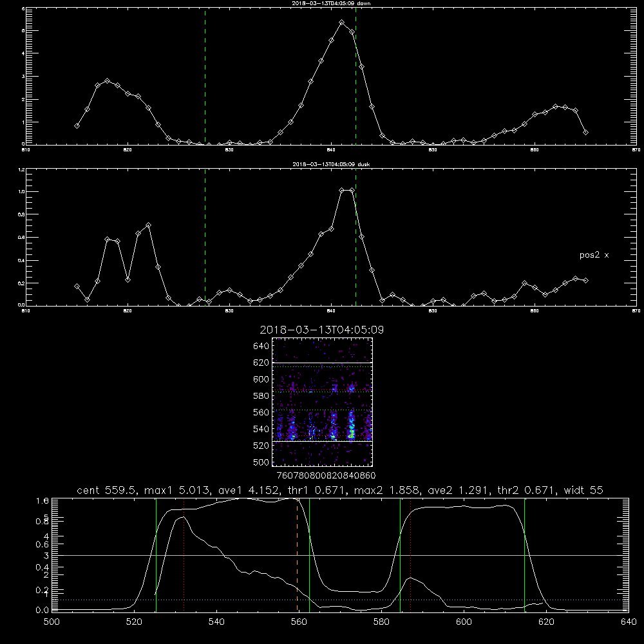
Task: Click the left green dashed line in the dusk plot
Action: point(205,238)
